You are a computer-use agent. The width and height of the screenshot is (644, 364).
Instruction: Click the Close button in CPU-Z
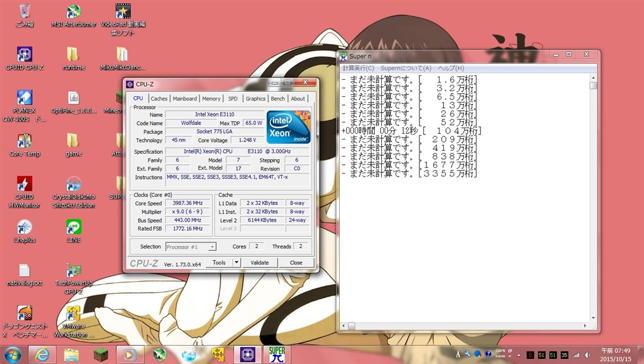(296, 263)
